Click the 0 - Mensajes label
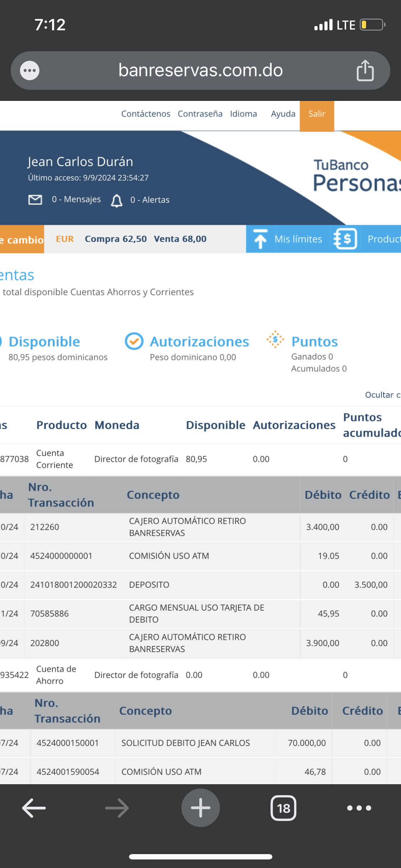 coord(76,199)
